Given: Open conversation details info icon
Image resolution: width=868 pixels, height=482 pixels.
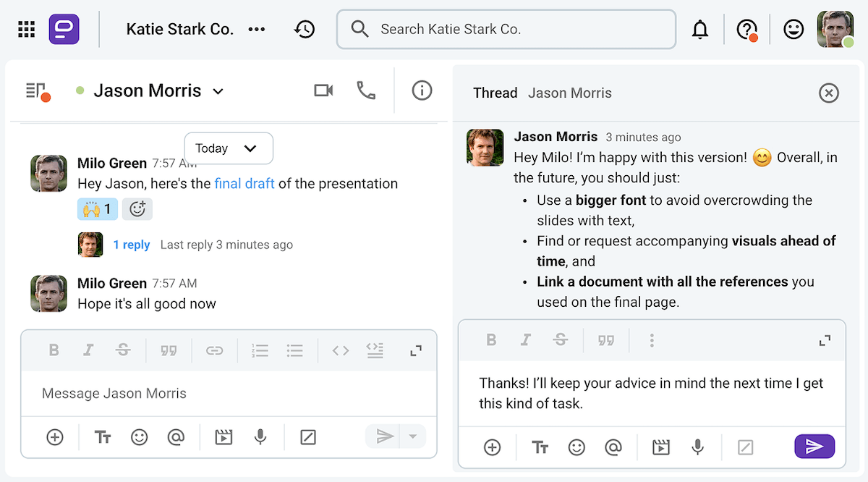Looking at the screenshot, I should (422, 90).
